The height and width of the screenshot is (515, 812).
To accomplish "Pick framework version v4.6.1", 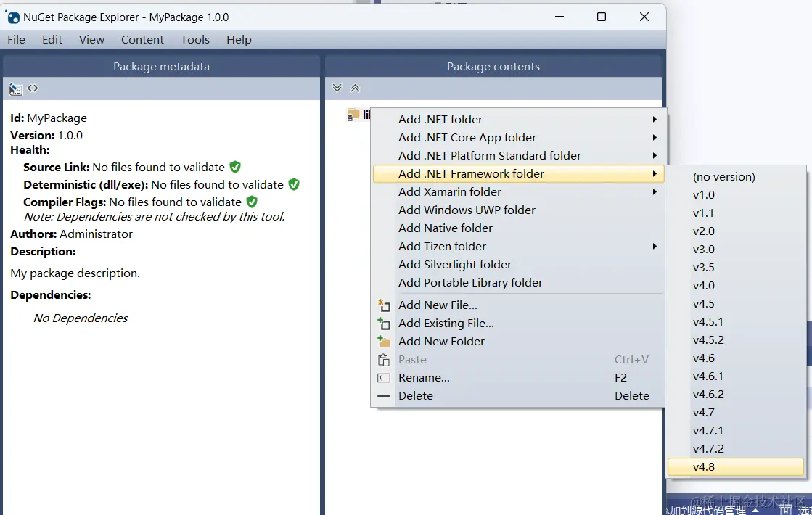I will click(x=736, y=376).
